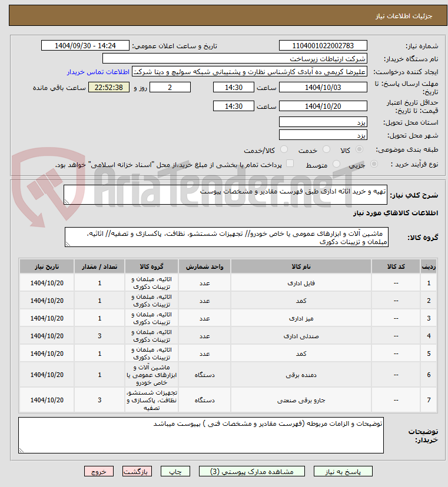This screenshot has height=487, width=448.
Task: Click the شرح کلی نیاز text area
Action: (x=225, y=195)
